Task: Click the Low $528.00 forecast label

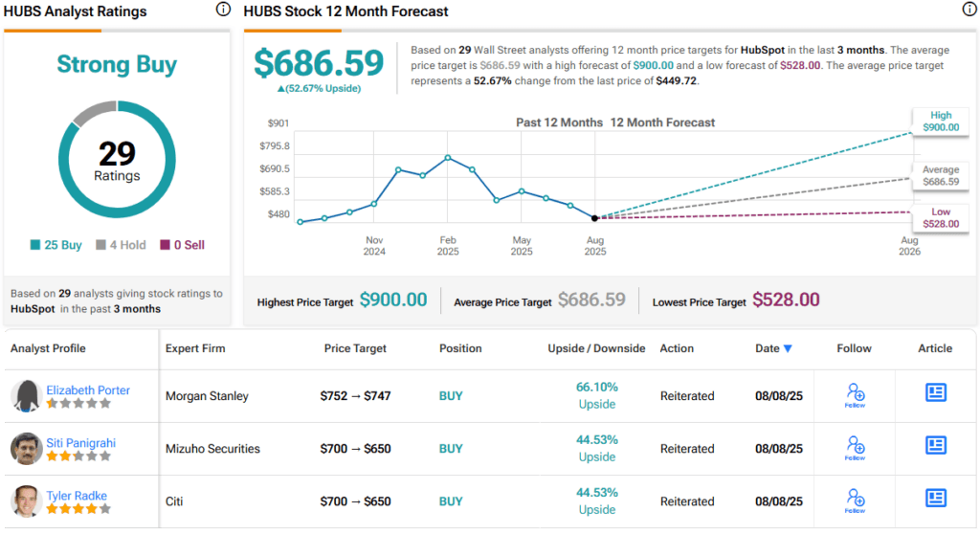Action: tap(941, 217)
